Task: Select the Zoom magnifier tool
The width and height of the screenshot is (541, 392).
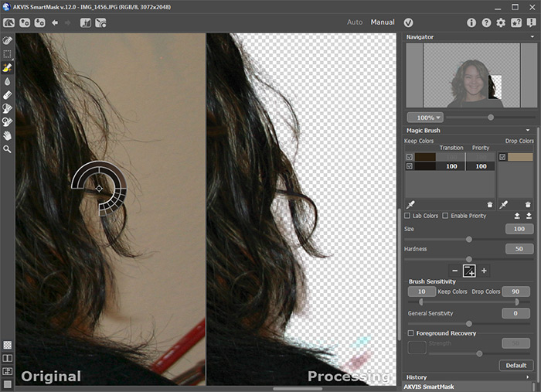Action: click(x=7, y=149)
